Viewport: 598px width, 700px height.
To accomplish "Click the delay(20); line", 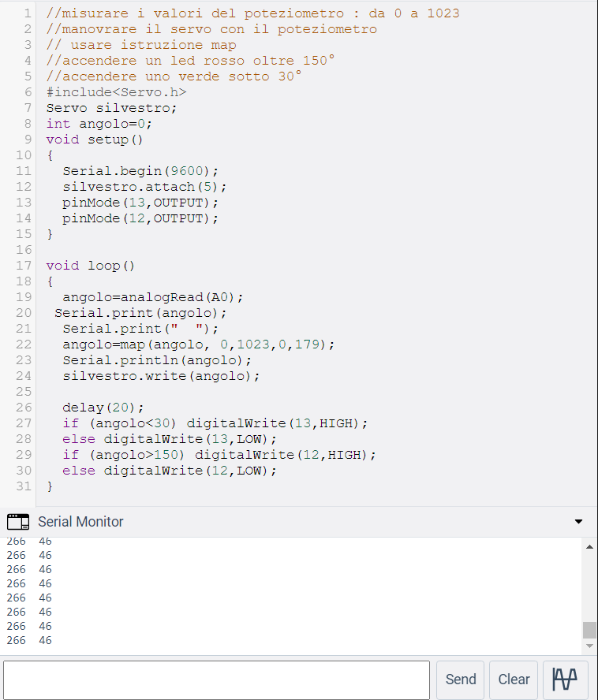I will (103, 408).
